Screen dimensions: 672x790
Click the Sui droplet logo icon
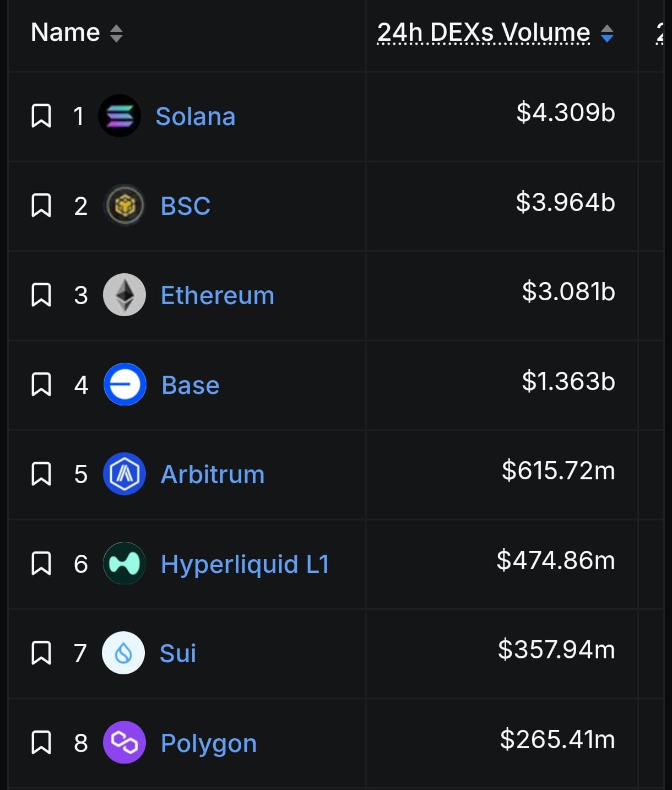123,653
